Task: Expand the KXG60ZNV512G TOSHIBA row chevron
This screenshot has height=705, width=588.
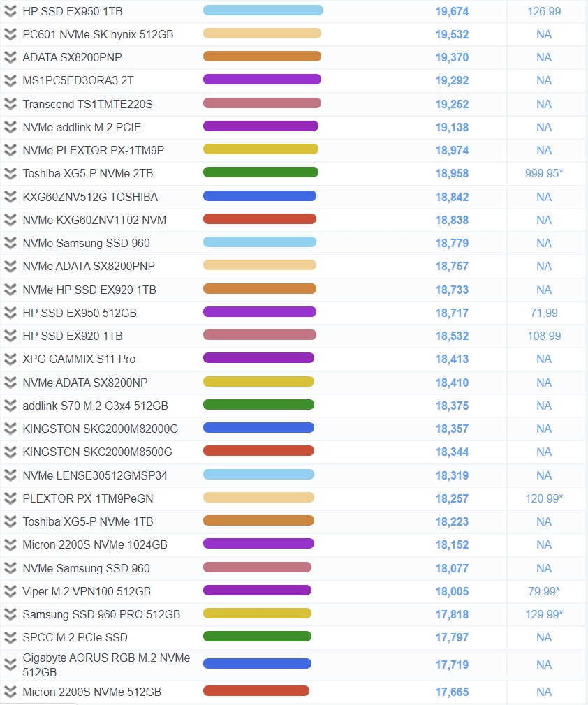Action: 10,197
